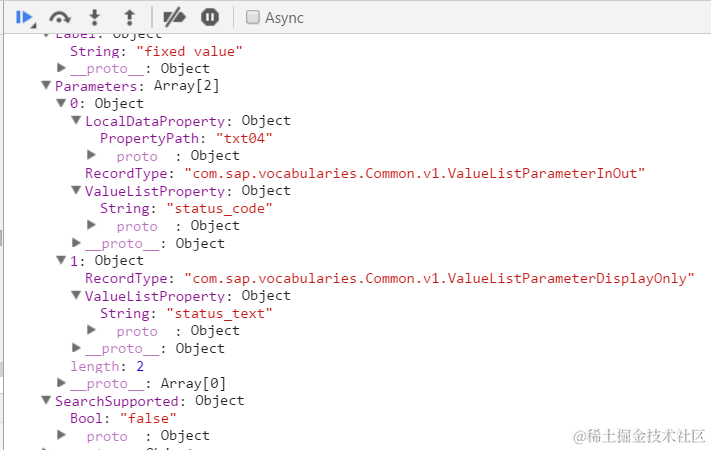Select the "status_text" string value
This screenshot has height=450, width=711.
click(219, 313)
